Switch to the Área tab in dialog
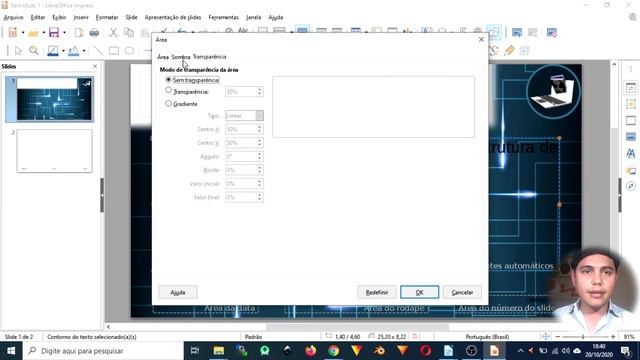 pos(163,57)
